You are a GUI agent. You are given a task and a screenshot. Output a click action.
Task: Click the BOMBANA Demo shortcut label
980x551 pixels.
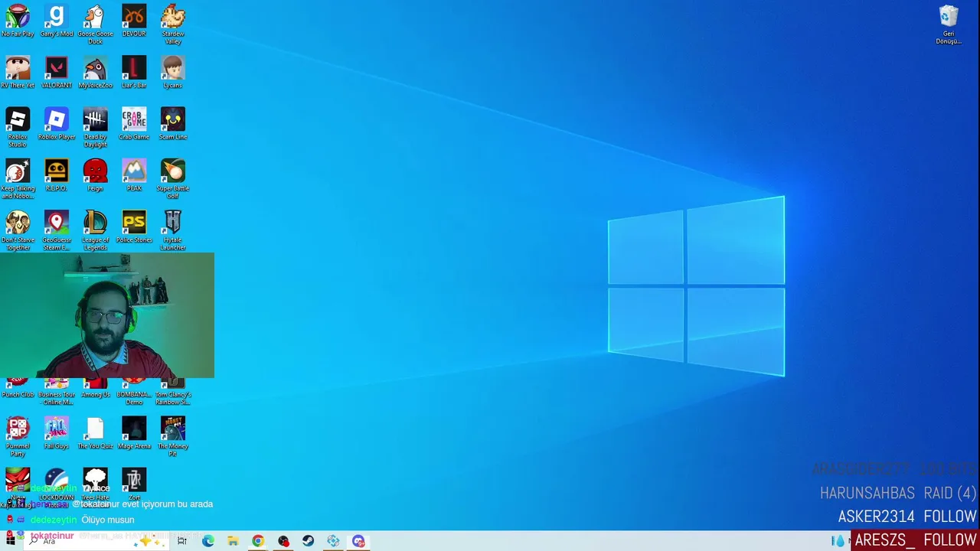click(x=134, y=398)
